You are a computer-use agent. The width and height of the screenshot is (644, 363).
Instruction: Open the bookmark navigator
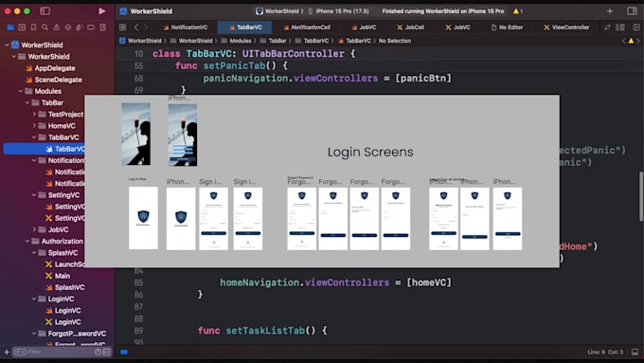(33, 27)
